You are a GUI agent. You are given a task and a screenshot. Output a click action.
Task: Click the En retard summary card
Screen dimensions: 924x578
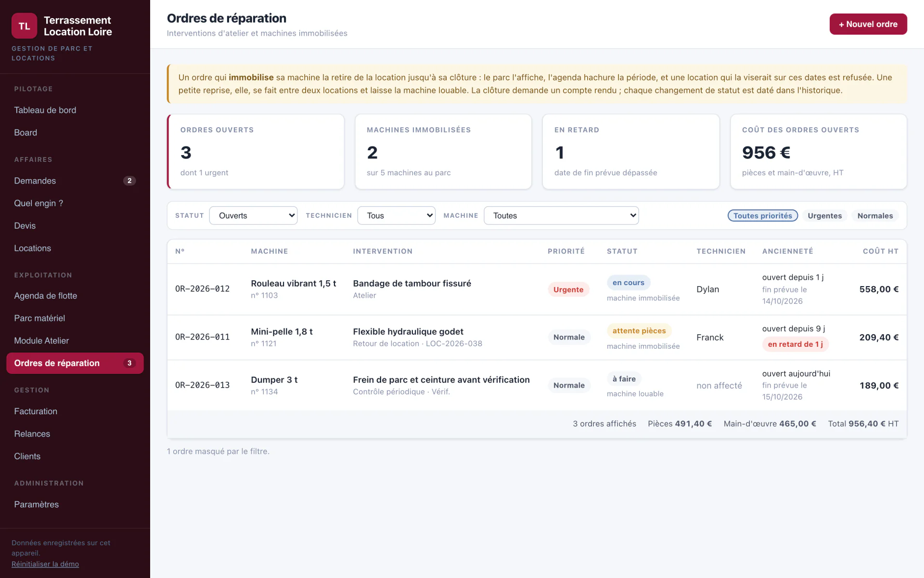[631, 151]
